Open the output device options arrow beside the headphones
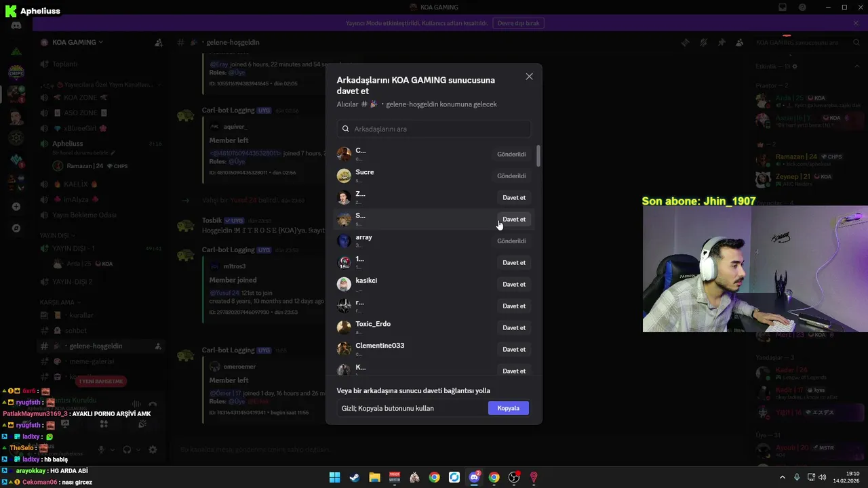The width and height of the screenshot is (868, 488). (x=138, y=450)
